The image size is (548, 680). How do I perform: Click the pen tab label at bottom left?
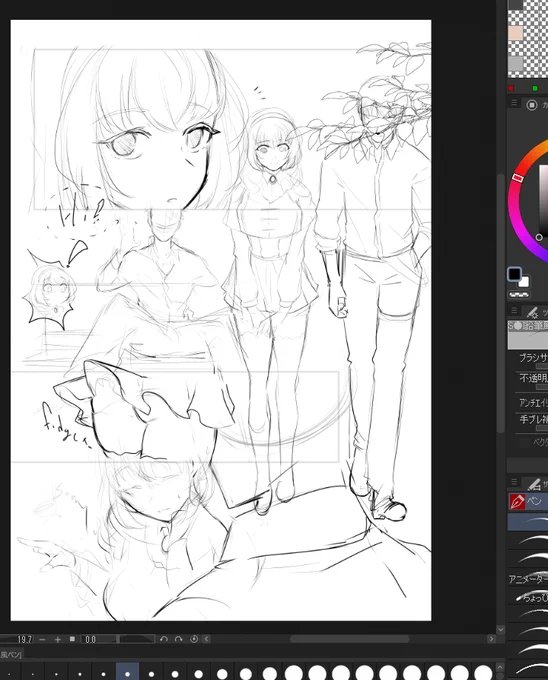point(11,655)
